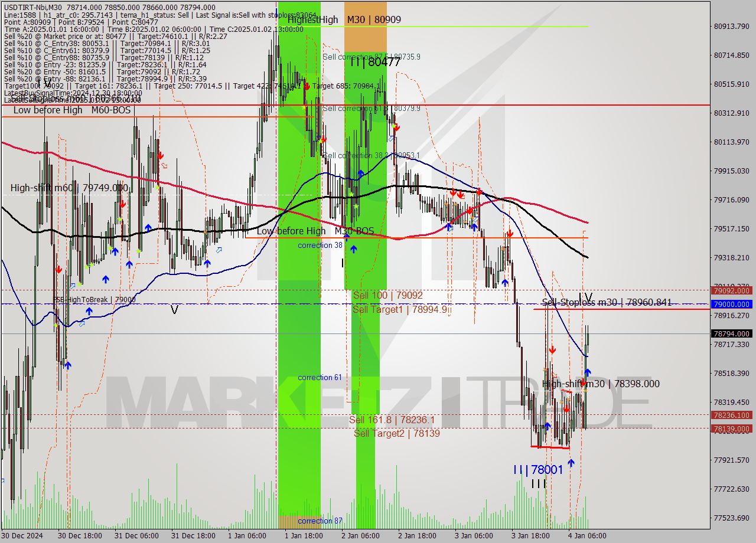Click the 'I I | 80477' wave label
The image size is (756, 543).
pyautogui.click(x=375, y=61)
